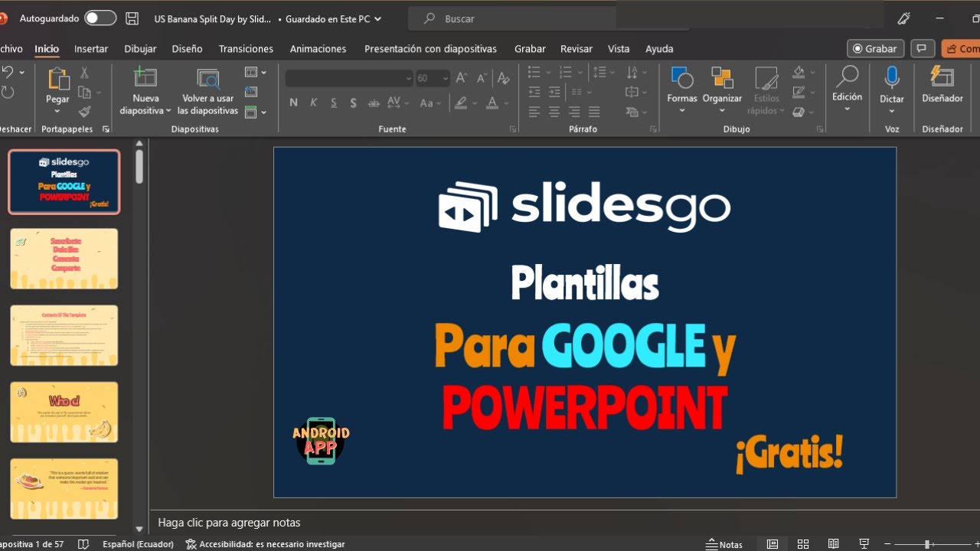Click the Formas shapes icon
Viewport: 980px width, 551px height.
(681, 78)
